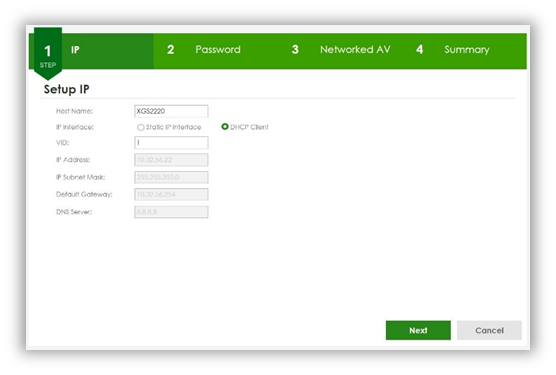Click the DNS Server field
The image size is (556, 375).
(x=171, y=212)
